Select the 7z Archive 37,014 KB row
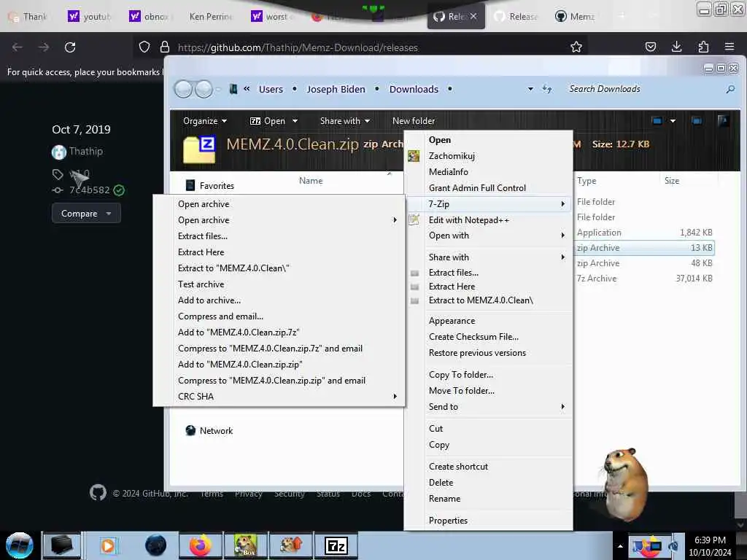Image resolution: width=747 pixels, height=560 pixels. click(x=644, y=279)
